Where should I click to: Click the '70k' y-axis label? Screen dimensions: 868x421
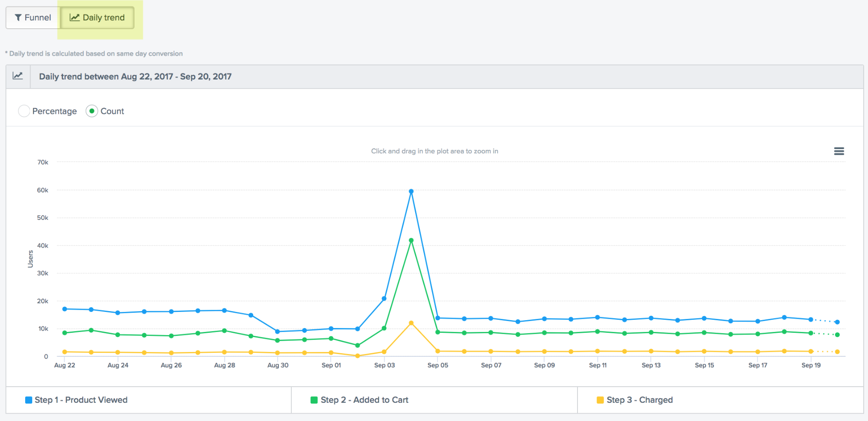(x=43, y=162)
